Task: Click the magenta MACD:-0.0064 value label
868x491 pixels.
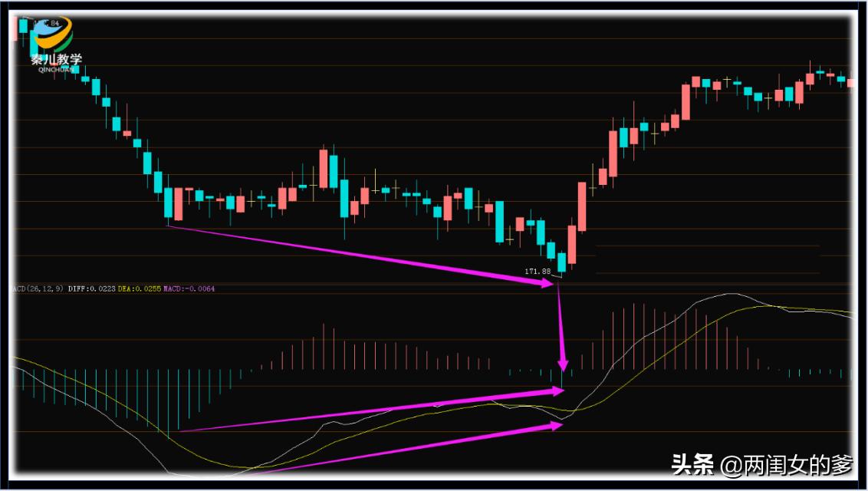Action: click(x=189, y=288)
